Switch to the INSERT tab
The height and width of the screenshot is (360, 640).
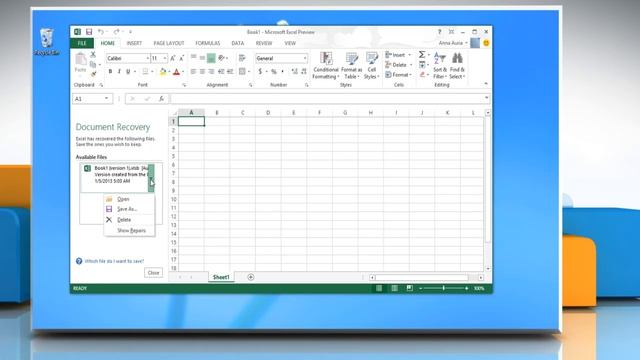(134, 43)
